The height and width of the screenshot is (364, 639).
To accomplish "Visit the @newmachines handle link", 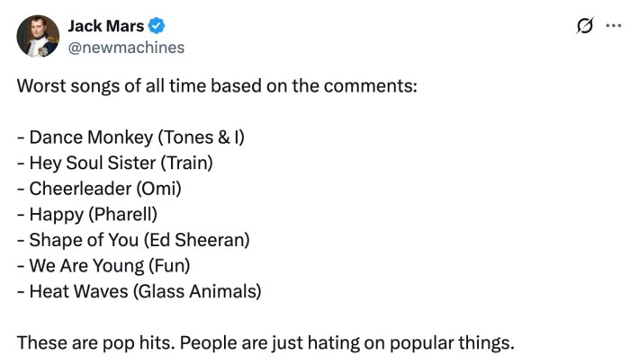I will point(126,47).
